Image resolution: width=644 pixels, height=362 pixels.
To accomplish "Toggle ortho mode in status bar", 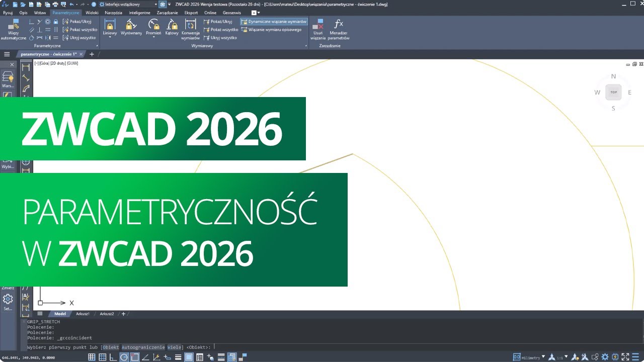I will 113,357.
